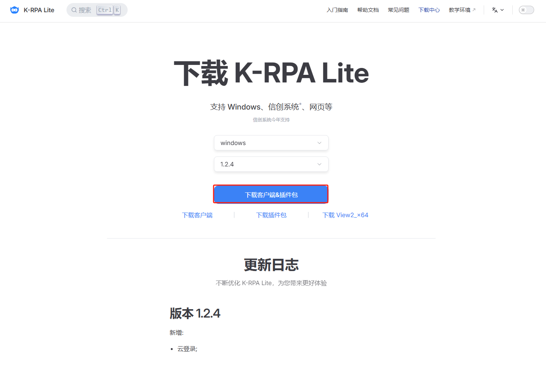Open the language translation icon menu
The height and width of the screenshot is (392, 546).
495,10
